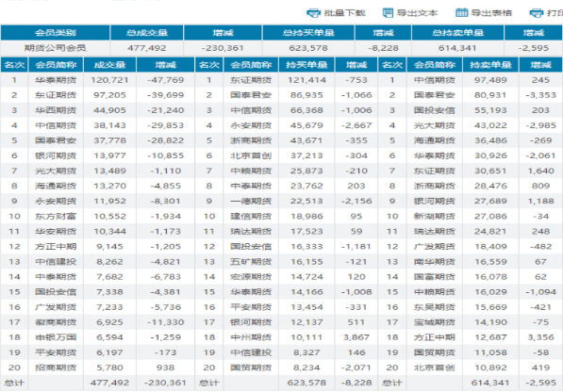Select 新湖期货 in the short position list
This screenshot has height=392, width=563.
[435, 217]
